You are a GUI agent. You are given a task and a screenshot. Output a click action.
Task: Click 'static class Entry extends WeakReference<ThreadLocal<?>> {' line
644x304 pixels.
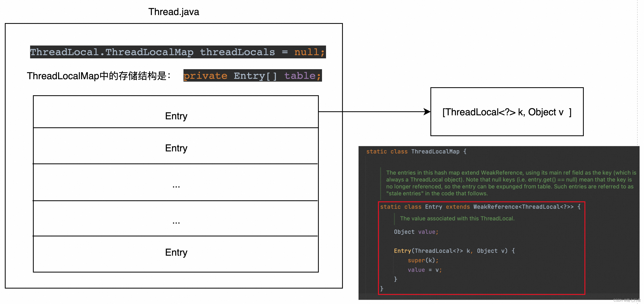click(x=480, y=207)
